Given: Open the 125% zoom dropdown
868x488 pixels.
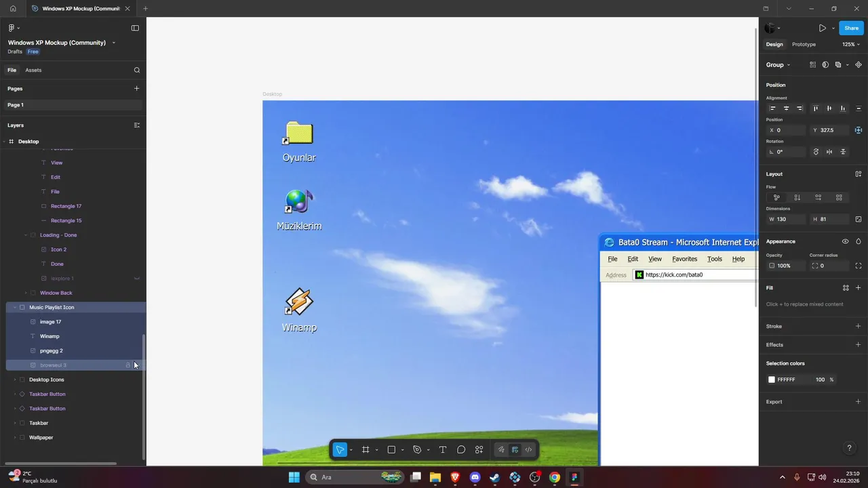Looking at the screenshot, I should pos(850,44).
